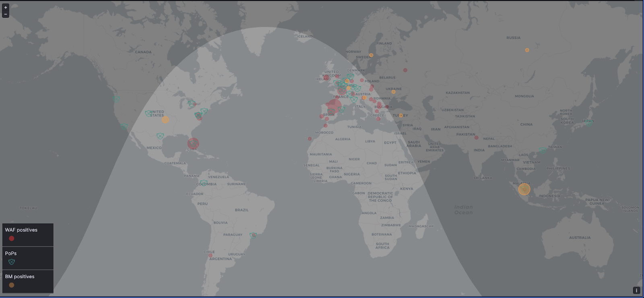Click the orange BM positives legend dot
The width and height of the screenshot is (644, 298).
(x=12, y=285)
